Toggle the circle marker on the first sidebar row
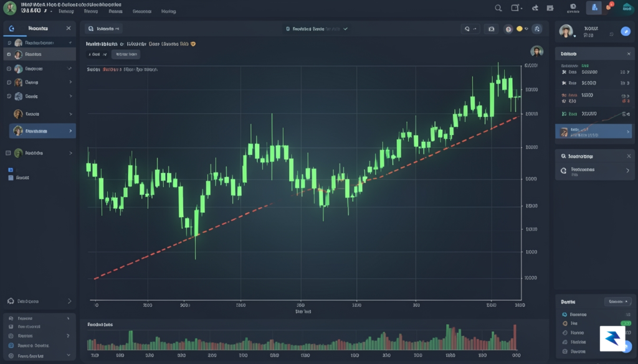638x364 pixels. pyautogui.click(x=9, y=43)
